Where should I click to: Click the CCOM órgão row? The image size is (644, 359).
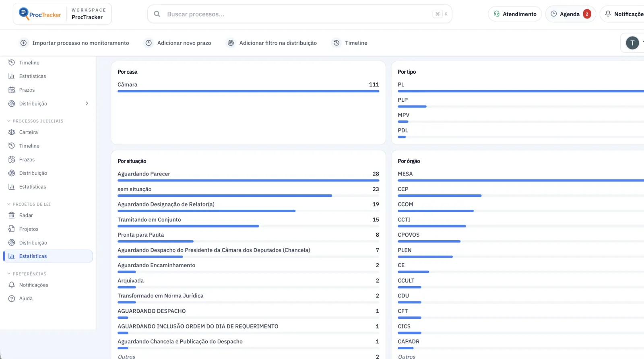[521, 207]
